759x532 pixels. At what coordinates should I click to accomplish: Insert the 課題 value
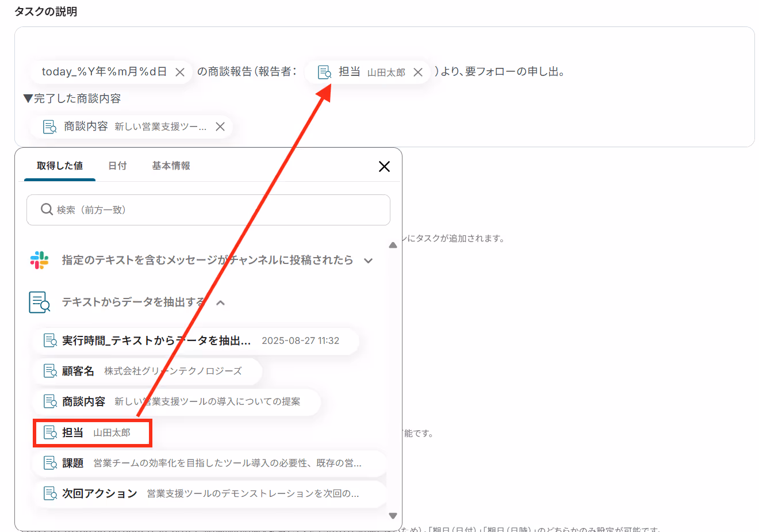coord(209,463)
